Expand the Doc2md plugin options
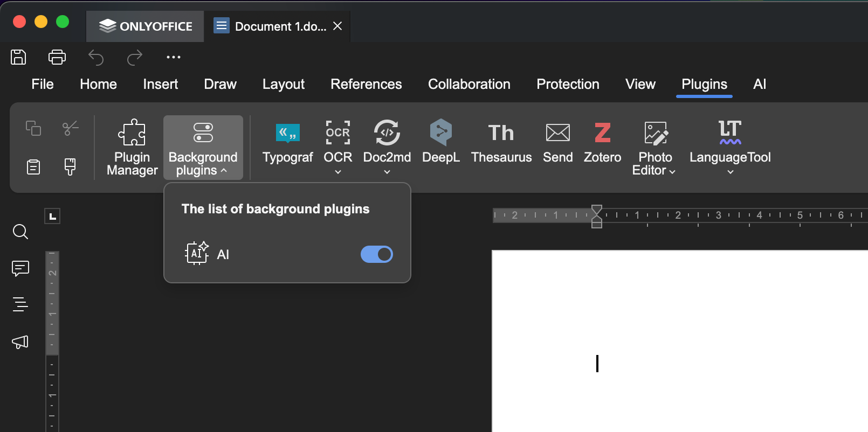Image resolution: width=868 pixels, height=432 pixels. (387, 172)
